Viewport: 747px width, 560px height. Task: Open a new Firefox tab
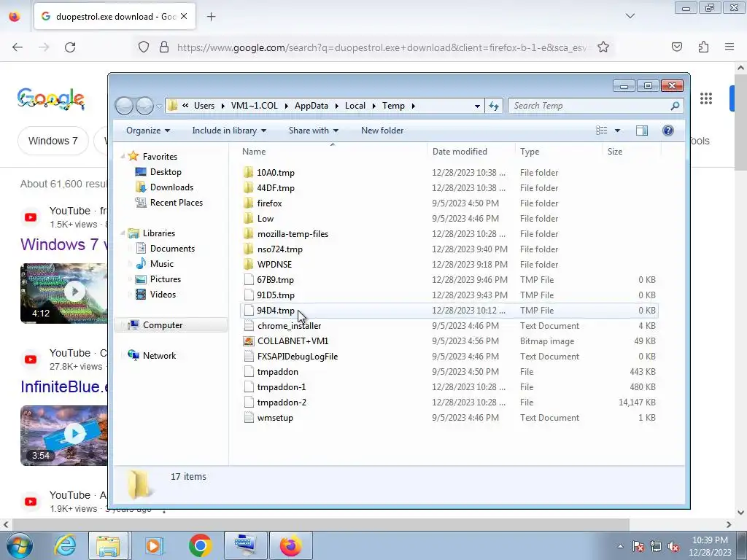point(211,17)
